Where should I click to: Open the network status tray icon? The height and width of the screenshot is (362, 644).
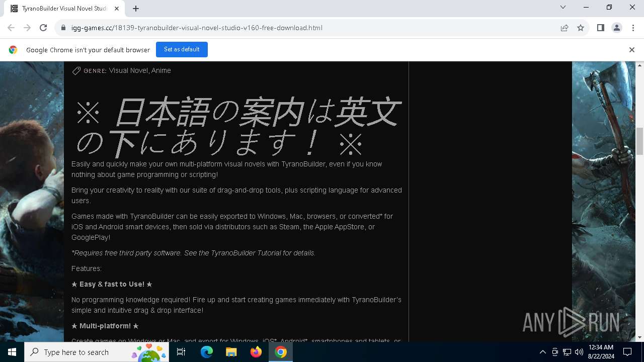coord(567,352)
